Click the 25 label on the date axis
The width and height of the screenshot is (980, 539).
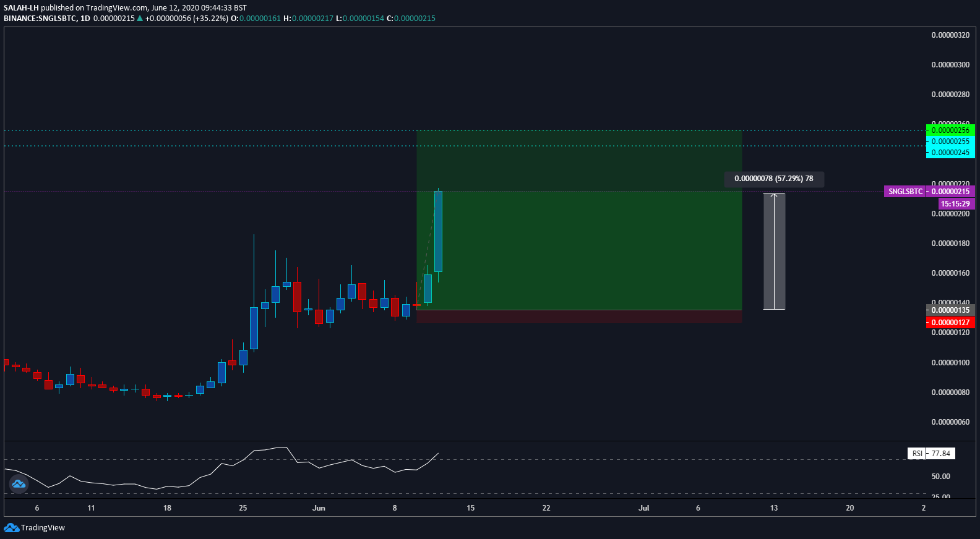(x=243, y=508)
